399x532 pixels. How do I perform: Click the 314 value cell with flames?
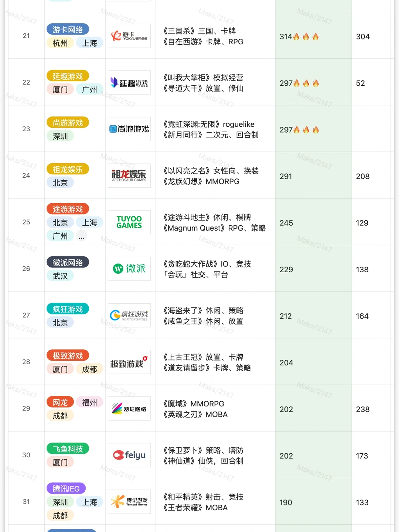pos(313,35)
